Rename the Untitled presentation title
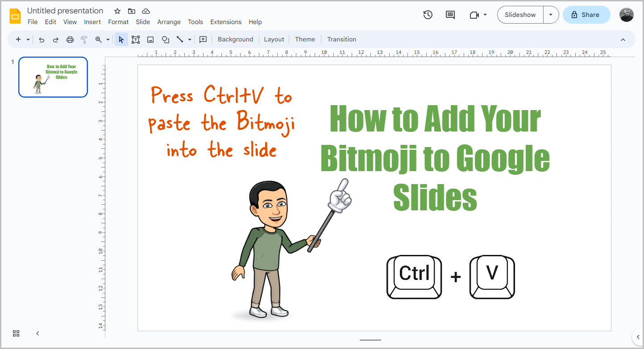Viewport: 644px width, 349px height. (65, 11)
